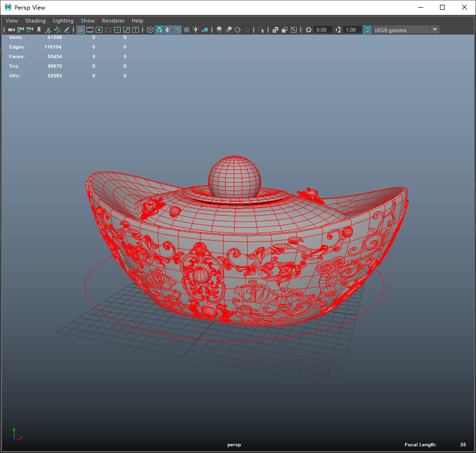This screenshot has width=476, height=453.
Task: Click the Gamma value field 1.00
Action: [352, 30]
